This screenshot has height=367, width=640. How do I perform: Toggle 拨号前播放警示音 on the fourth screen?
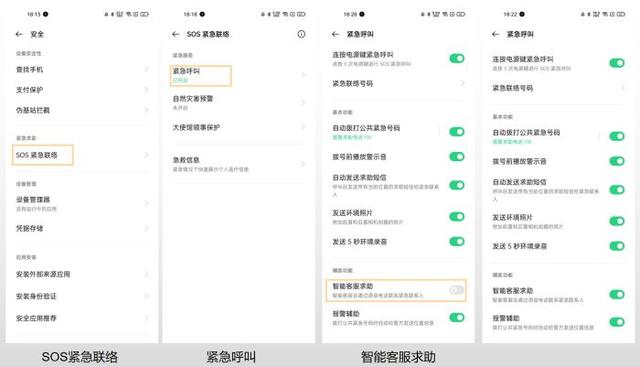(617, 161)
